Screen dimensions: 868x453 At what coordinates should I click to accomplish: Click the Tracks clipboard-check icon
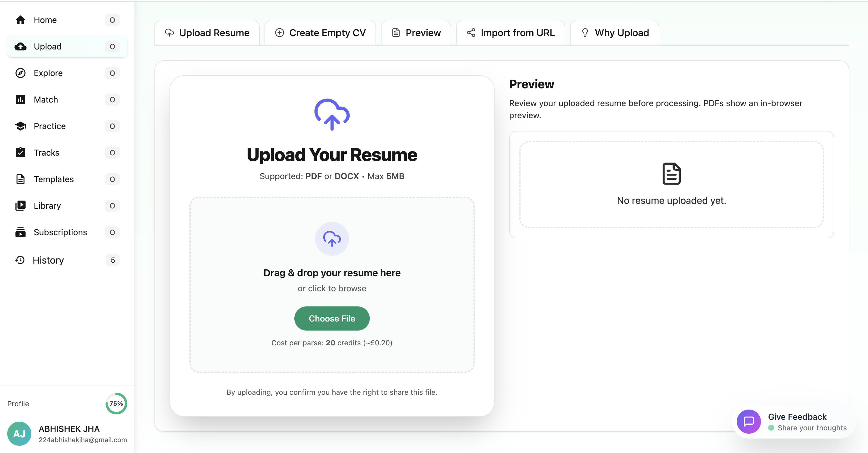click(21, 152)
